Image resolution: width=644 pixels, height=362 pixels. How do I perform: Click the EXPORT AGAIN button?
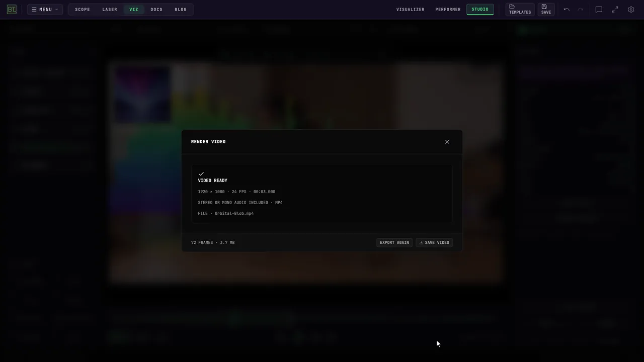(394, 242)
